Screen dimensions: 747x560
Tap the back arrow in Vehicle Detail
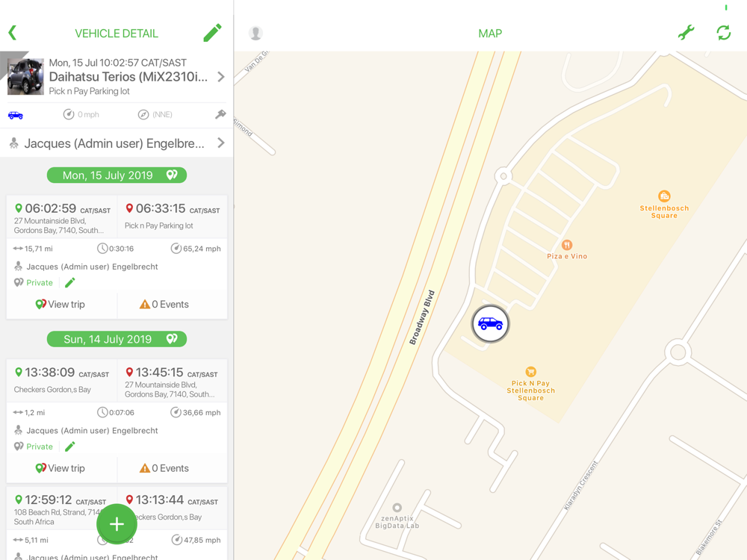(x=13, y=33)
